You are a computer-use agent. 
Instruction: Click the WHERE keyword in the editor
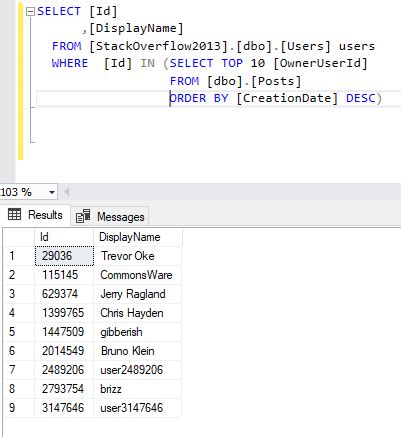[x=70, y=63]
